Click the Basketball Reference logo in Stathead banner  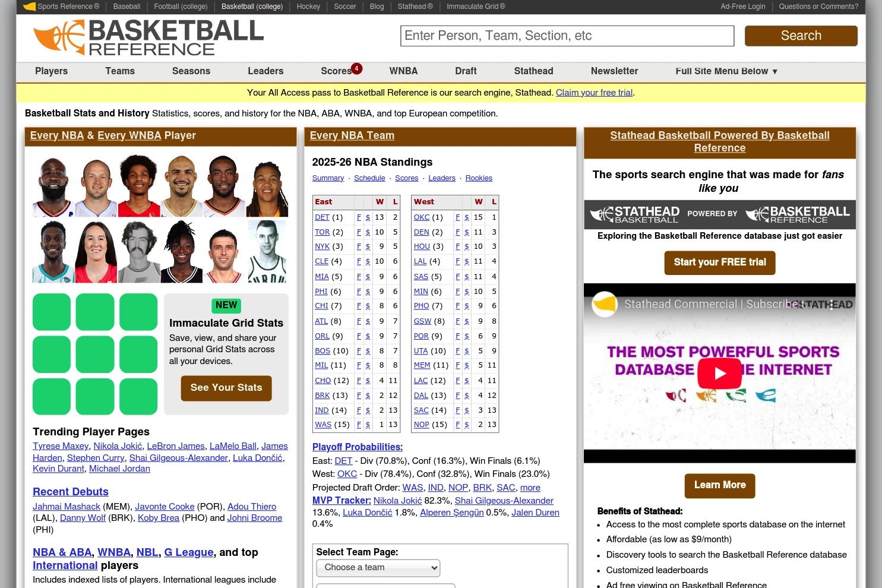pos(798,214)
